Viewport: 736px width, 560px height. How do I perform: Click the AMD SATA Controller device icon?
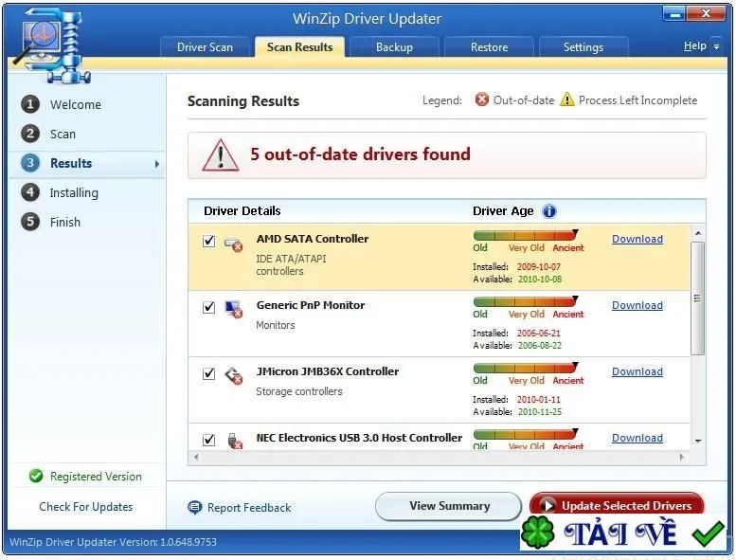click(233, 244)
